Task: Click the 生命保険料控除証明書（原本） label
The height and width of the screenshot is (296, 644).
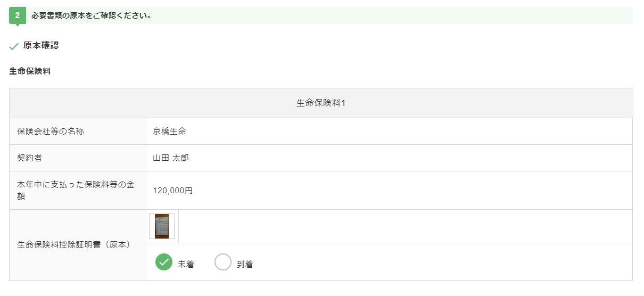Action: (74, 245)
